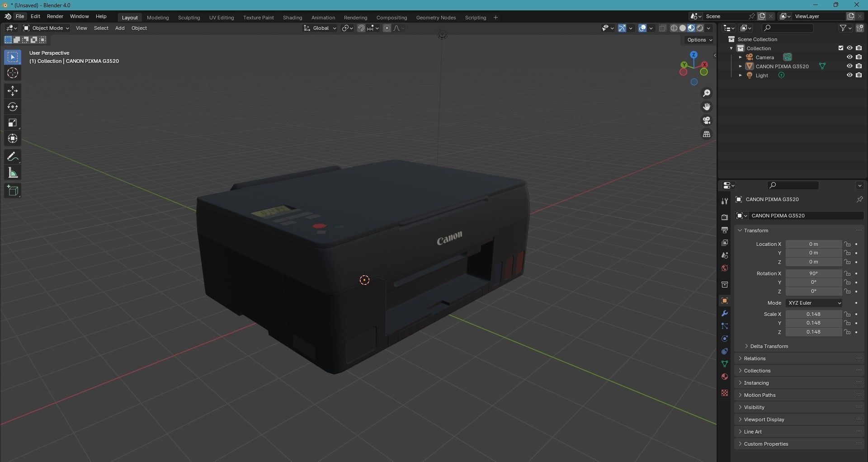The height and width of the screenshot is (462, 868).
Task: Select rendered viewport shading
Action: point(700,28)
